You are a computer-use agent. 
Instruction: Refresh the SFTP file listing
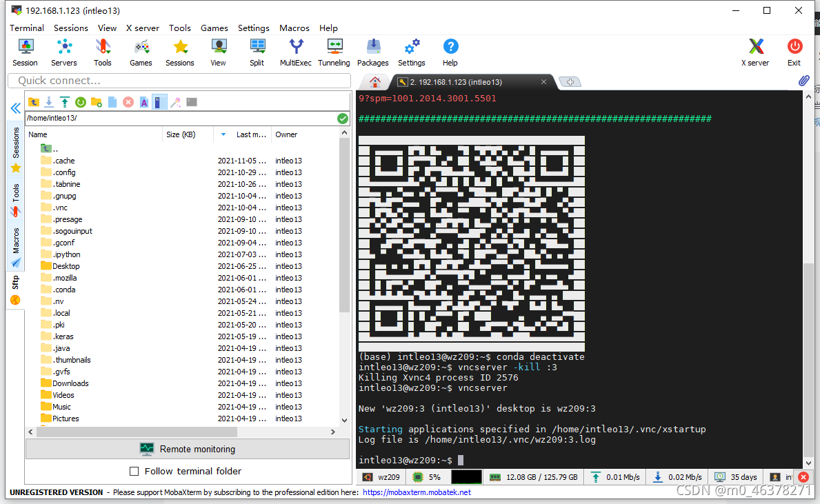click(x=81, y=102)
